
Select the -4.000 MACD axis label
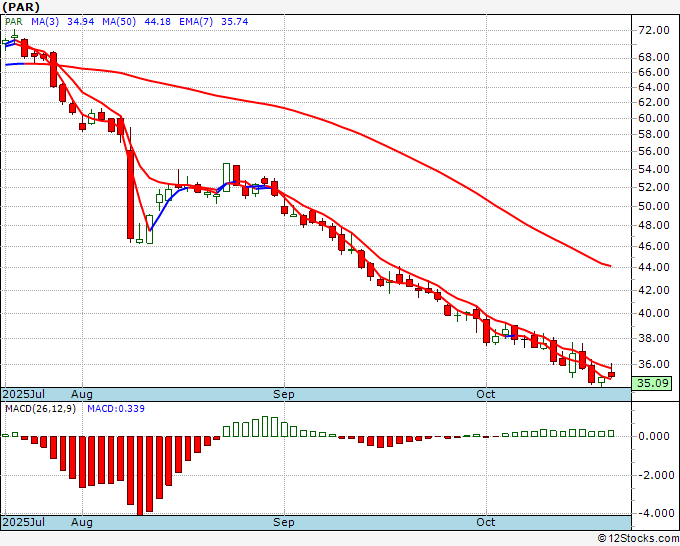pyautogui.click(x=654, y=513)
